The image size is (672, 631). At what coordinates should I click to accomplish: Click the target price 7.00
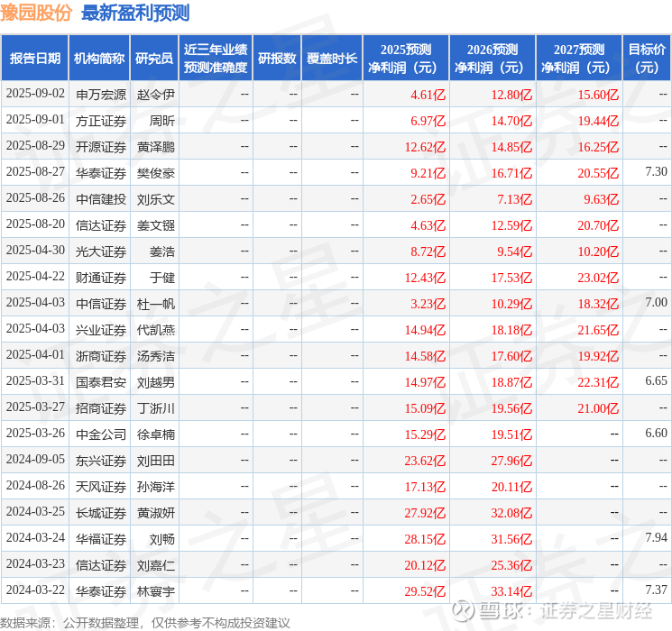(656, 303)
